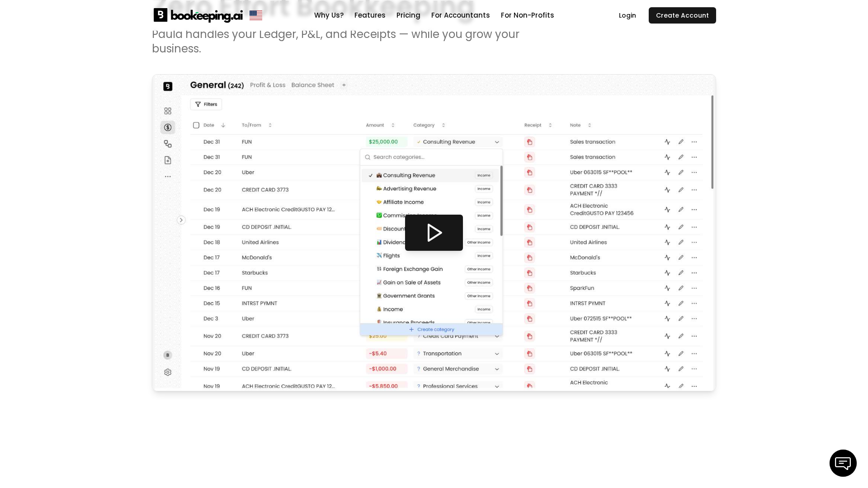Open the Pricing menu item
Image resolution: width=868 pixels, height=488 pixels.
(408, 15)
